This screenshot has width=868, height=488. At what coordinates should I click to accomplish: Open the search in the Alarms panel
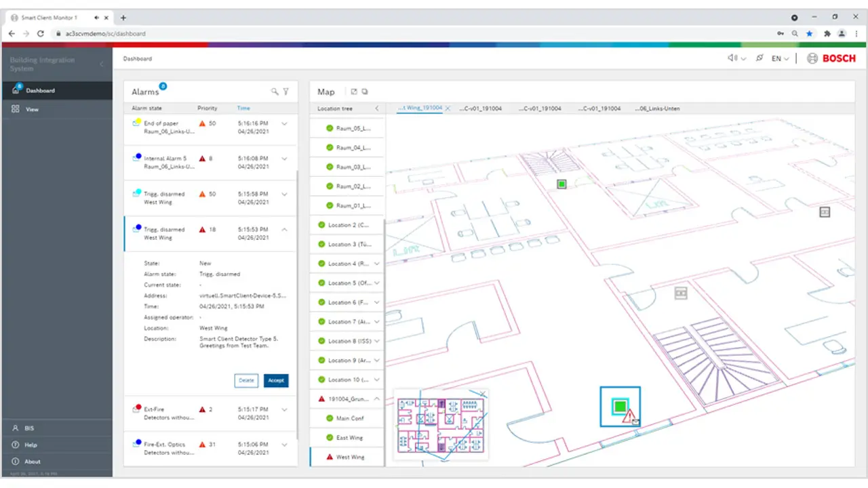tap(274, 91)
